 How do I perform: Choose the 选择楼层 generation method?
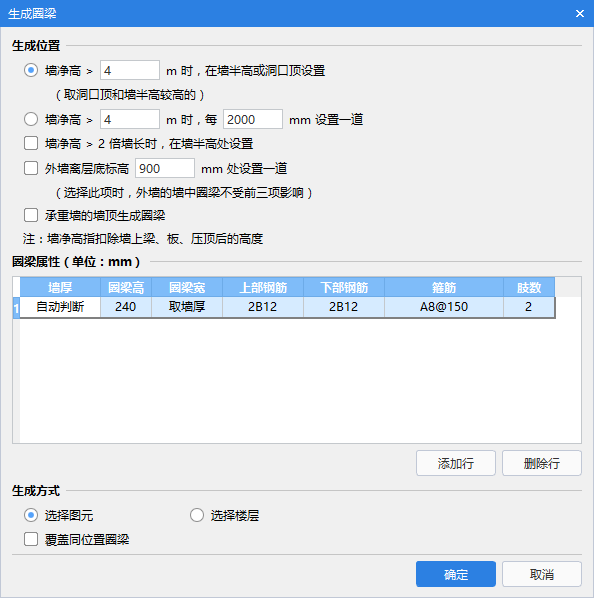[197, 515]
